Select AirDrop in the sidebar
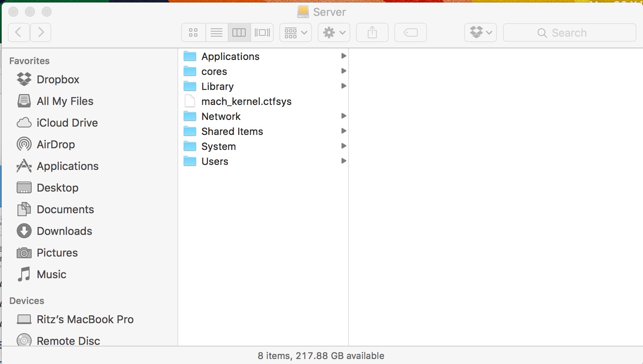Image resolution: width=643 pixels, height=364 pixels. (x=46, y=145)
